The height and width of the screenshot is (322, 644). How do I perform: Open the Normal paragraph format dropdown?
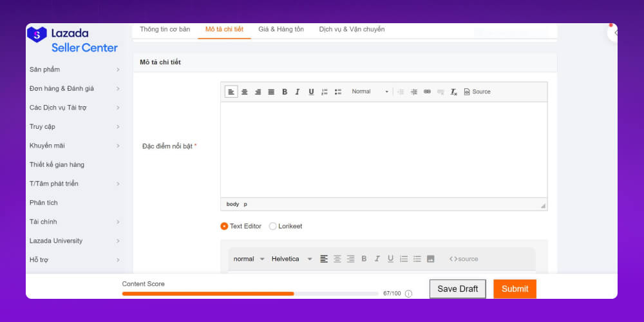coord(370,92)
